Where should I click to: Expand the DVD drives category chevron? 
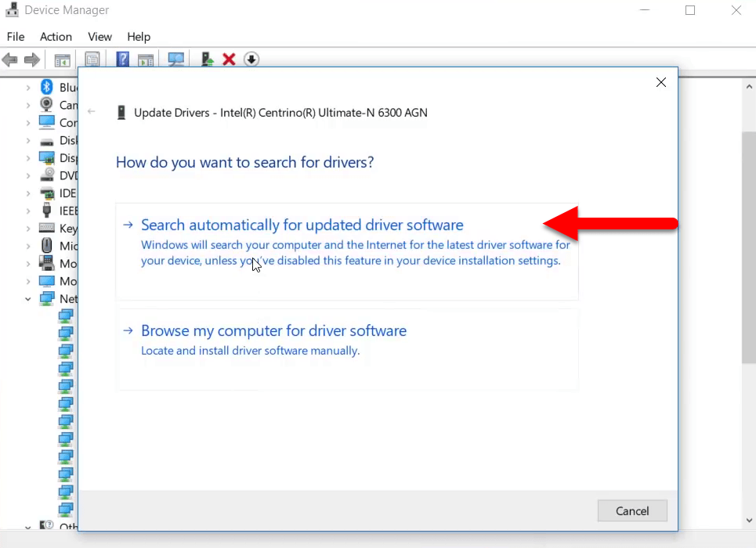[28, 176]
